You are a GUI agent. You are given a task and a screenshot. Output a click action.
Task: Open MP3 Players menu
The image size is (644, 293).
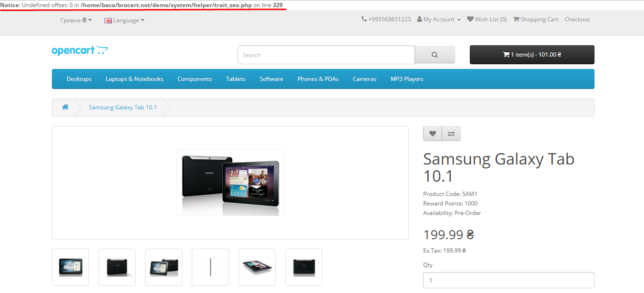coord(407,79)
